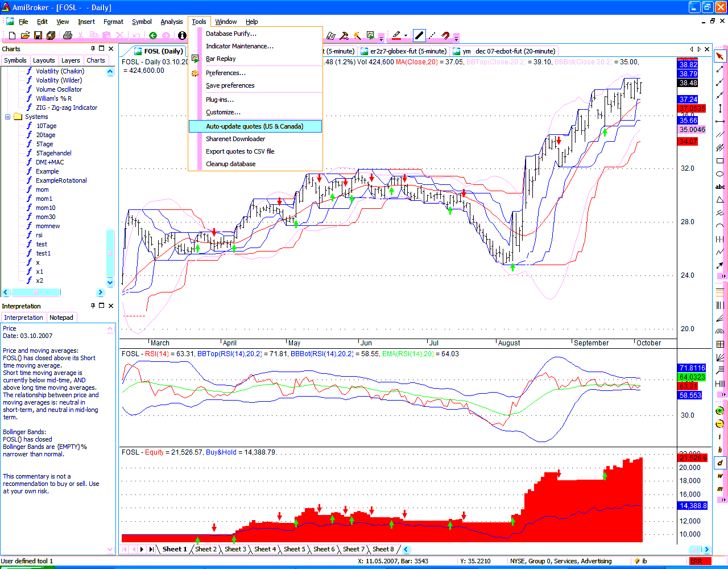Viewport: 728px width, 569px height.
Task: Select the ellipse drawing tool
Action: pyautogui.click(x=720, y=174)
